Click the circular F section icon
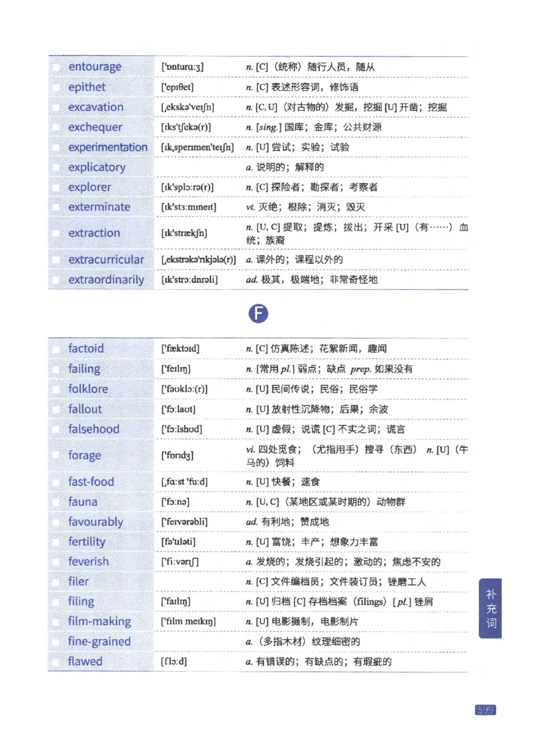534x756 pixels. [x=259, y=313]
